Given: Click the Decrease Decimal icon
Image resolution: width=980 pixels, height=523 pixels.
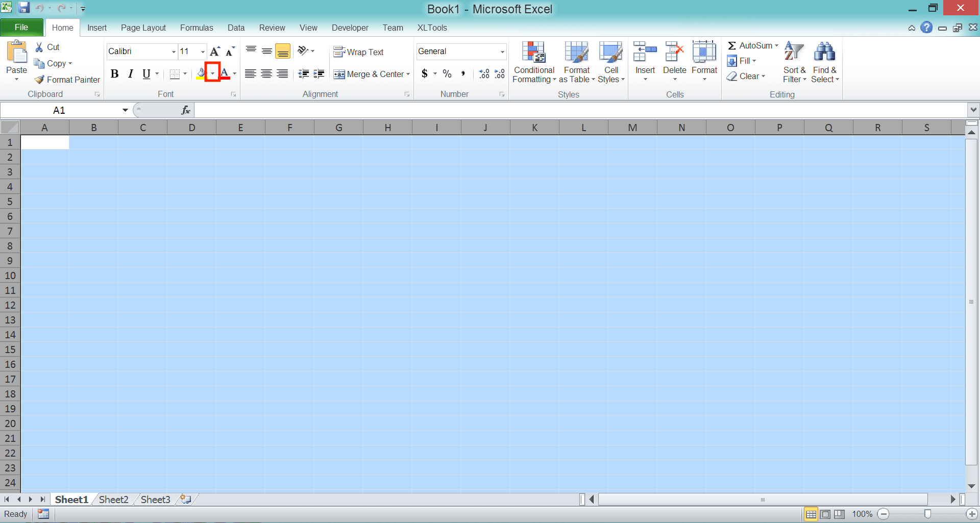Looking at the screenshot, I should point(500,74).
